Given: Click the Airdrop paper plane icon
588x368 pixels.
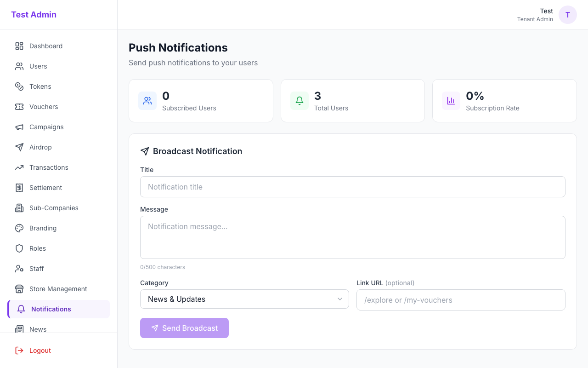Looking at the screenshot, I should [19, 147].
